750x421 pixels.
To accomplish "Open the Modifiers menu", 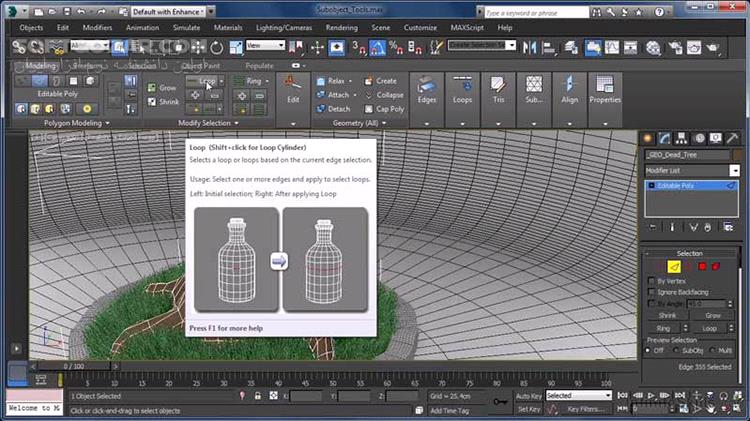I will [97, 28].
